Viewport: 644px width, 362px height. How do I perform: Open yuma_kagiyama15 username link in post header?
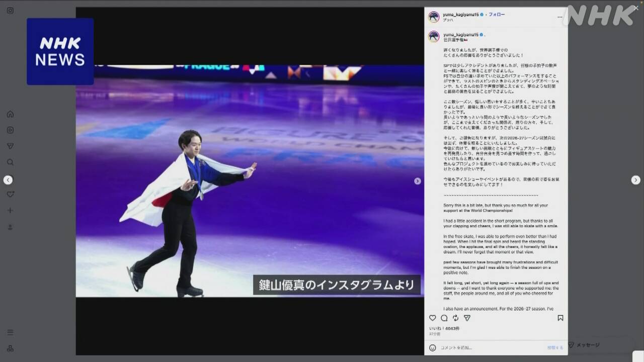pyautogui.click(x=460, y=15)
